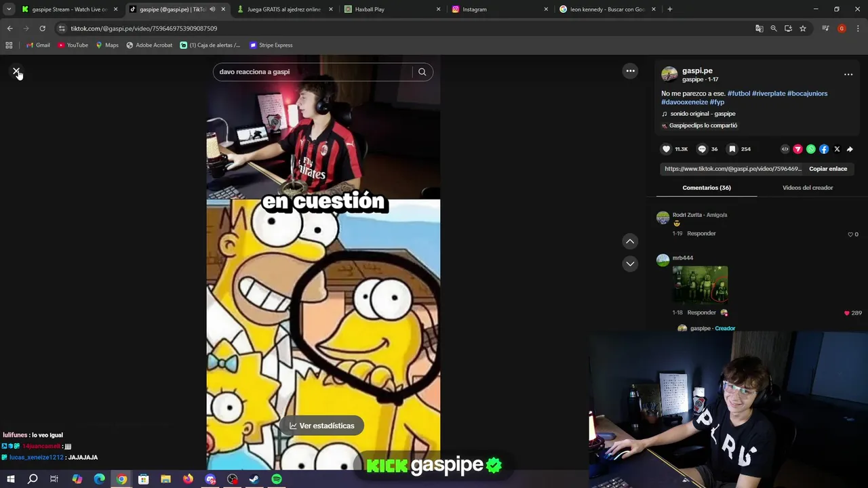Switch to the Haxball Play browser tab
868x488 pixels.
pos(391,9)
